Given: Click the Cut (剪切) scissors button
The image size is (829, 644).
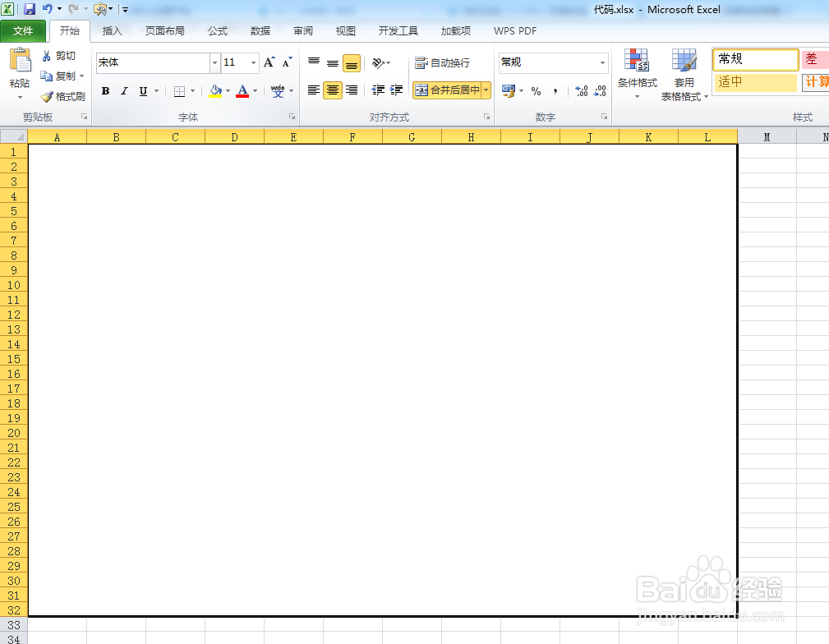Looking at the screenshot, I should [x=58, y=56].
